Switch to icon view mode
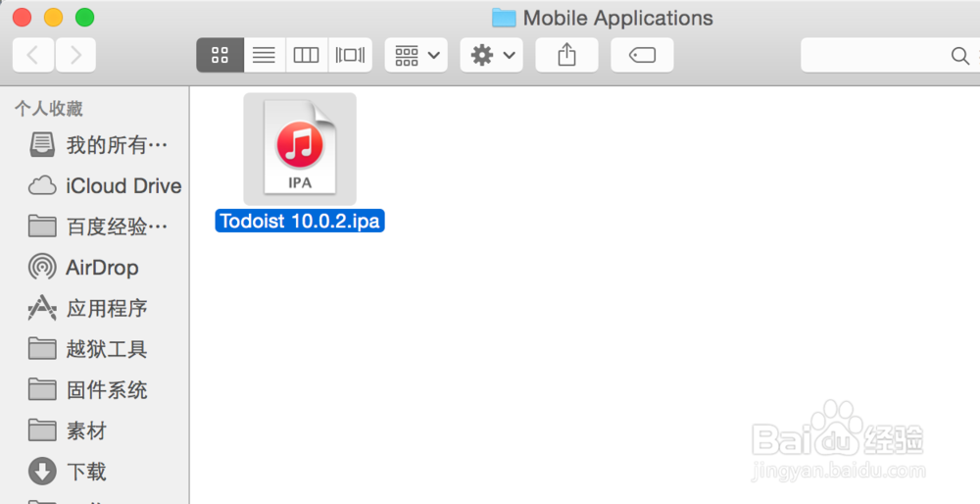The width and height of the screenshot is (980, 504). click(x=220, y=55)
